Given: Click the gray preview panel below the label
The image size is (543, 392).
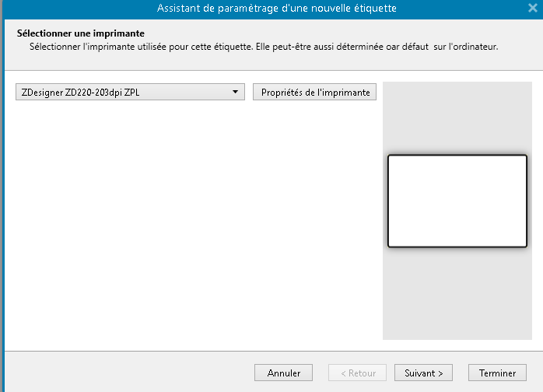Looking at the screenshot, I should (457, 296).
